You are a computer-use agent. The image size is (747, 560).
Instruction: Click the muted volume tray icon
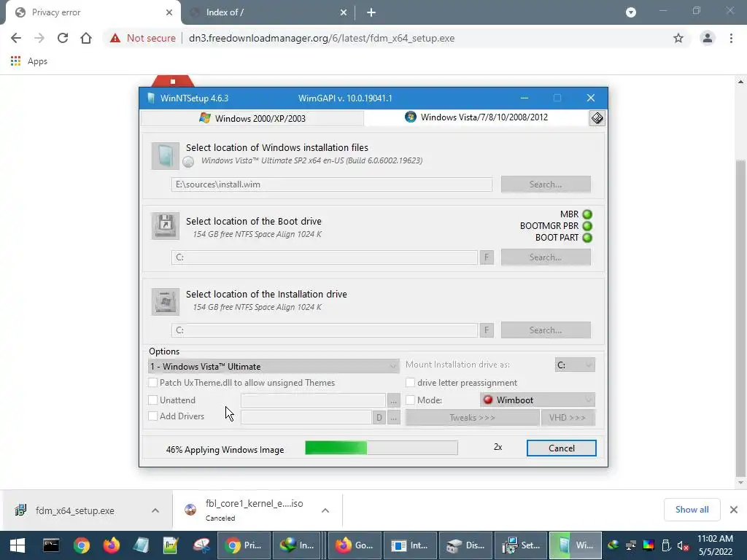coord(683,545)
